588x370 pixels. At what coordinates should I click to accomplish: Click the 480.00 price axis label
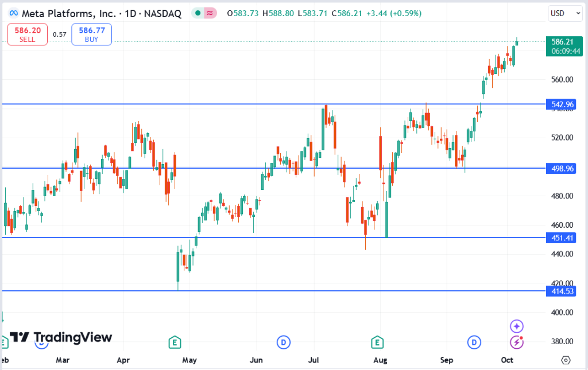point(562,196)
